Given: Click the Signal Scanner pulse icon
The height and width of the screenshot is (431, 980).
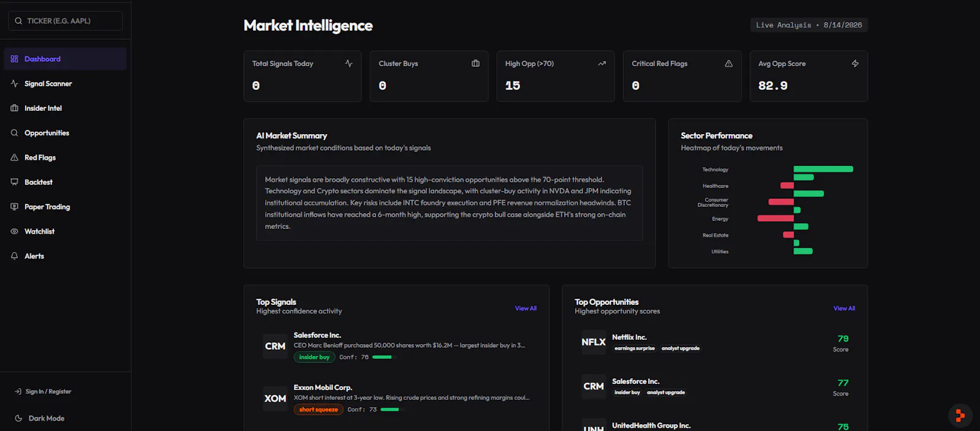Looking at the screenshot, I should coord(14,83).
